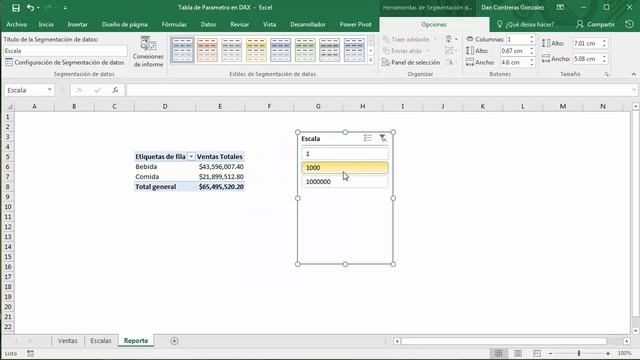Open the Datos tab

208,24
